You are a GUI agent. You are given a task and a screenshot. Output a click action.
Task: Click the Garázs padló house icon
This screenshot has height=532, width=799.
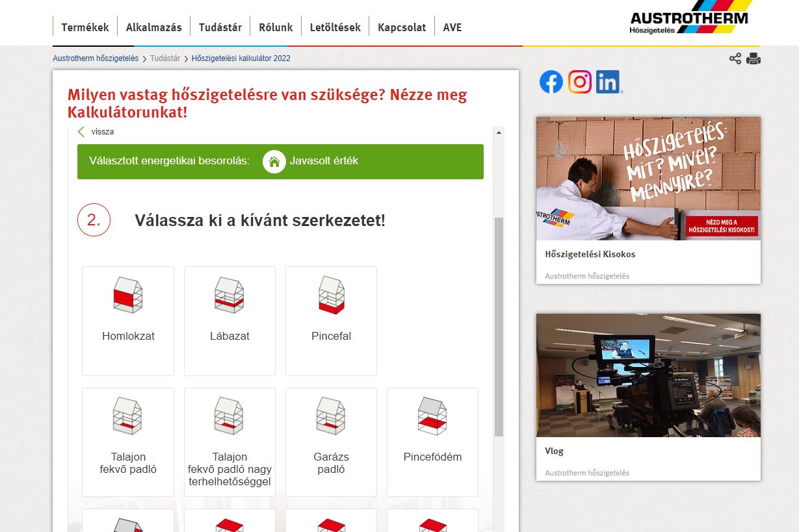tap(331, 416)
